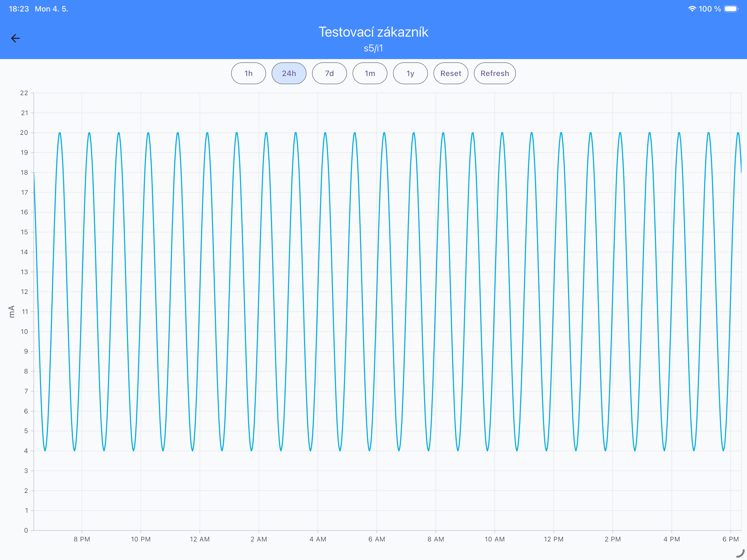Tap the 2 PM axis label
Image resolution: width=747 pixels, height=560 pixels.
tap(612, 539)
